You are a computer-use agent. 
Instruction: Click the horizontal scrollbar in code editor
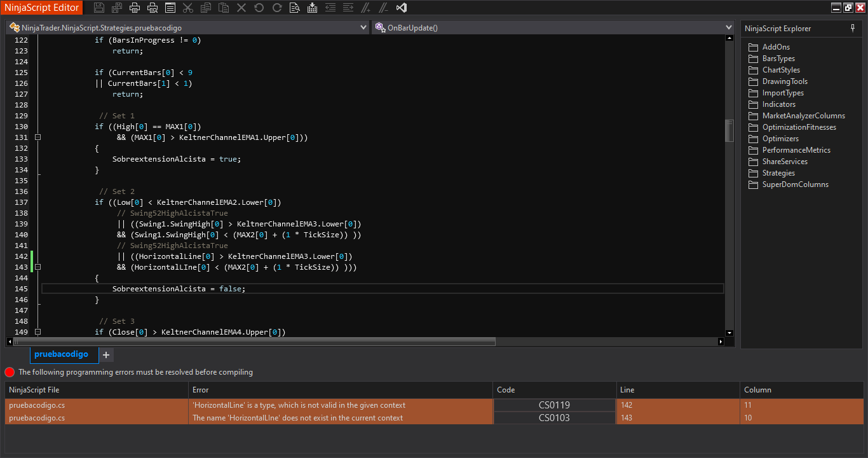tap(254, 342)
